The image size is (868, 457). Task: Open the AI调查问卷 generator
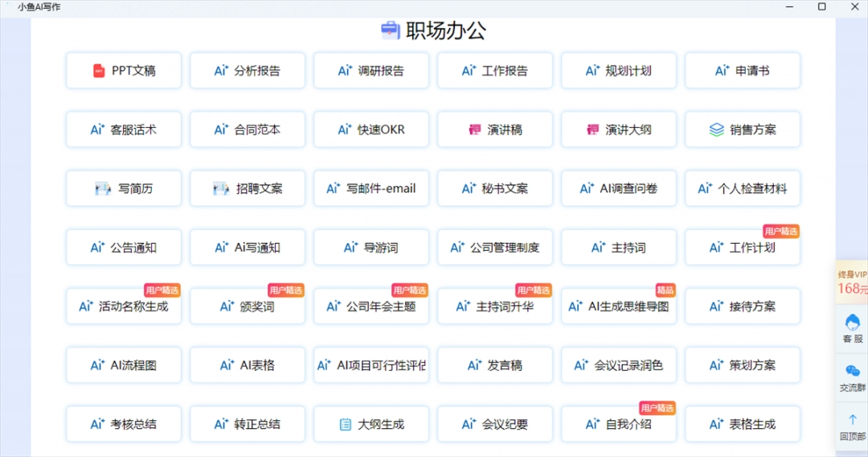(618, 188)
